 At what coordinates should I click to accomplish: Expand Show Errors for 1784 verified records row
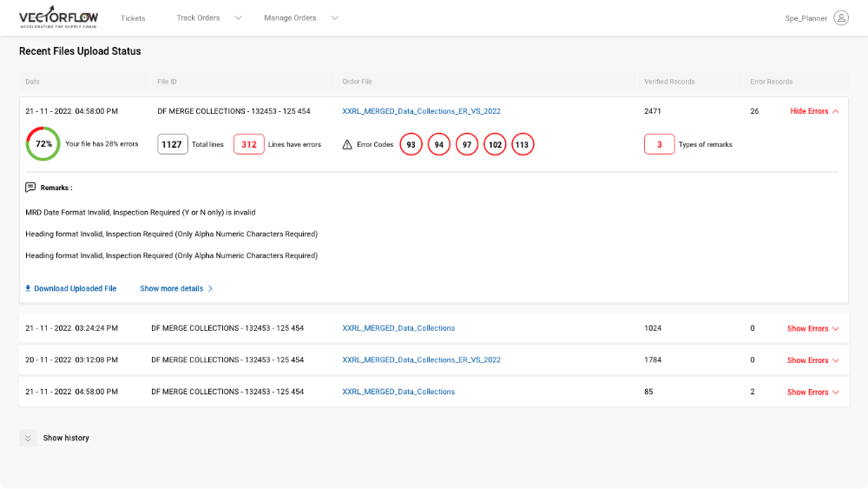812,360
